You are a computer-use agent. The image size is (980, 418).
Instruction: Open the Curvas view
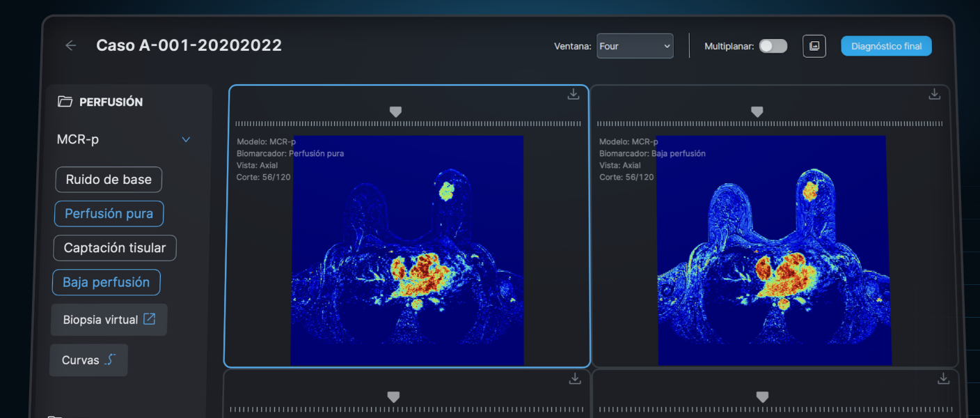coord(88,360)
